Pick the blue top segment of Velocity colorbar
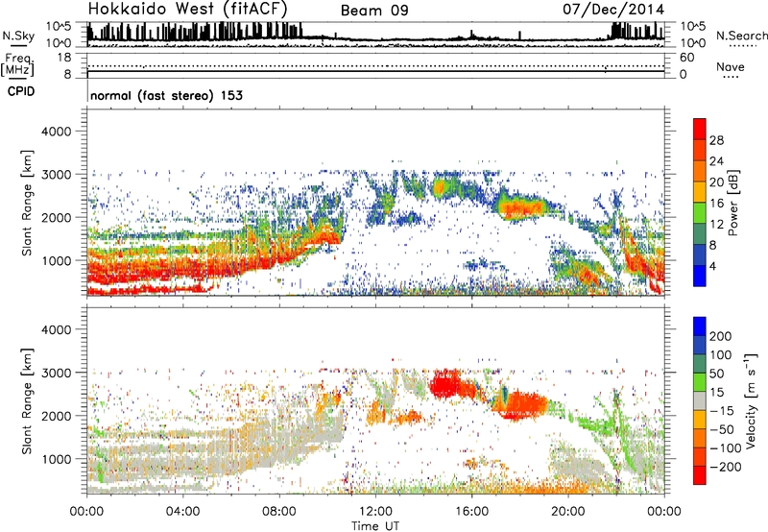 (x=700, y=326)
